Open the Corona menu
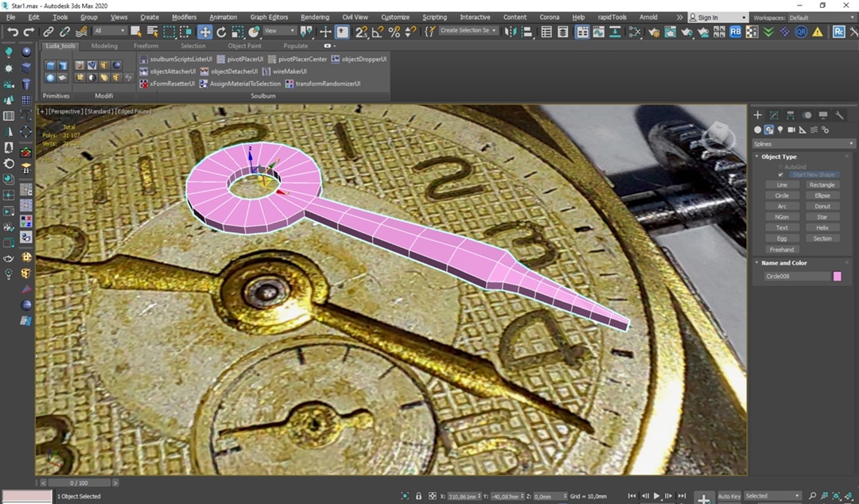The height and width of the screenshot is (504, 859). click(x=550, y=17)
